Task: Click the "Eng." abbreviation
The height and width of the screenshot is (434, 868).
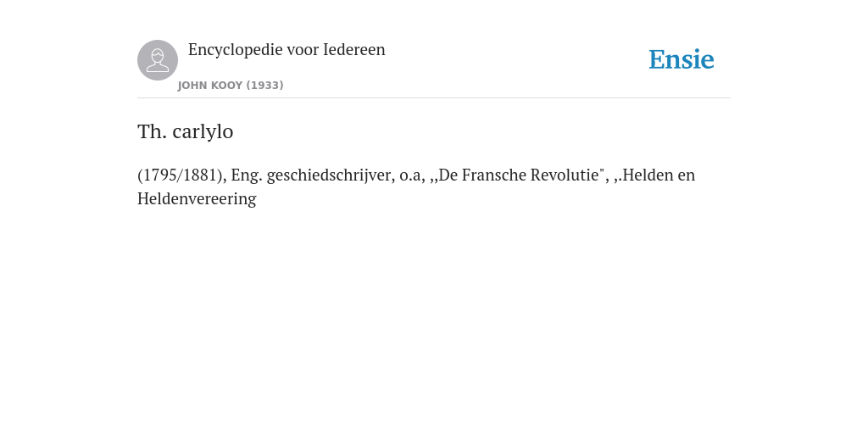Action: (x=247, y=175)
